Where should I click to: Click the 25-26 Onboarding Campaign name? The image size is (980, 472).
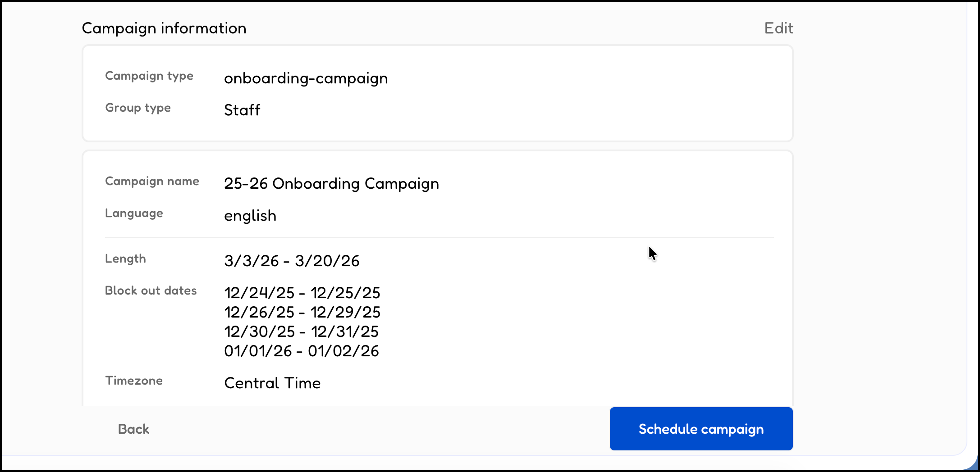click(x=331, y=184)
